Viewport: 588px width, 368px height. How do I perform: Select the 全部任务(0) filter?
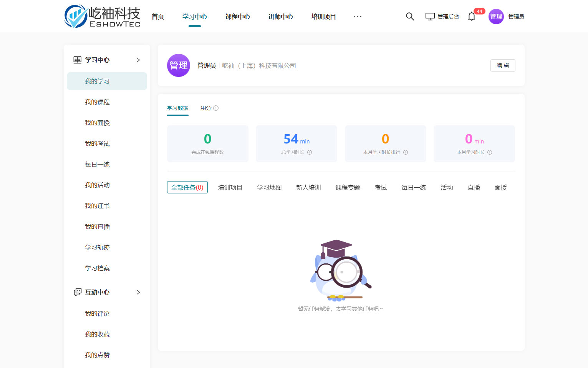(187, 187)
